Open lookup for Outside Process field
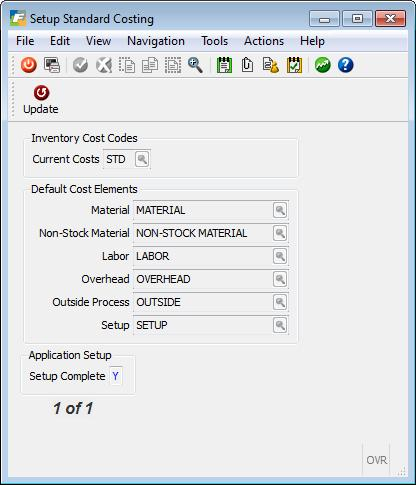This screenshot has height=485, width=416. (280, 302)
